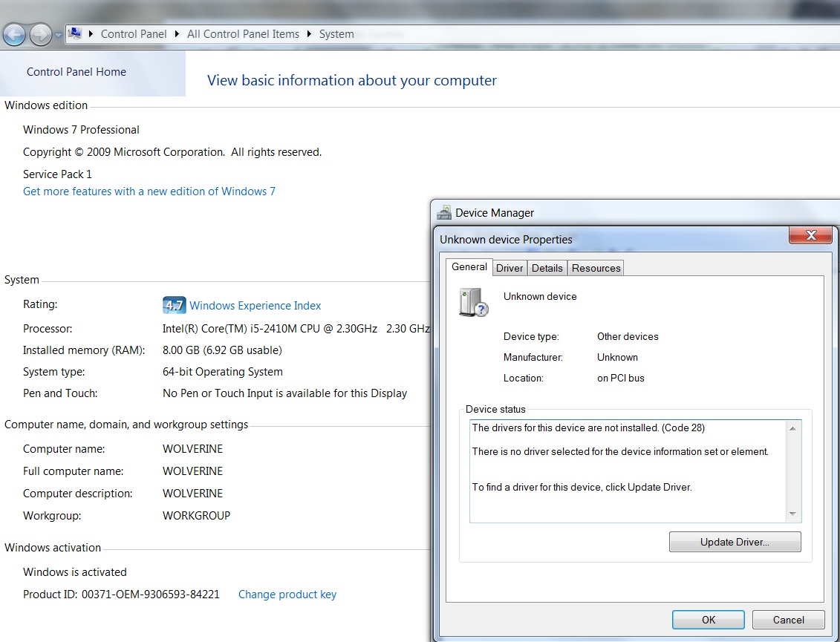Open the recent pages dropdown arrow
Viewport: 840px width, 642px height.
58,36
